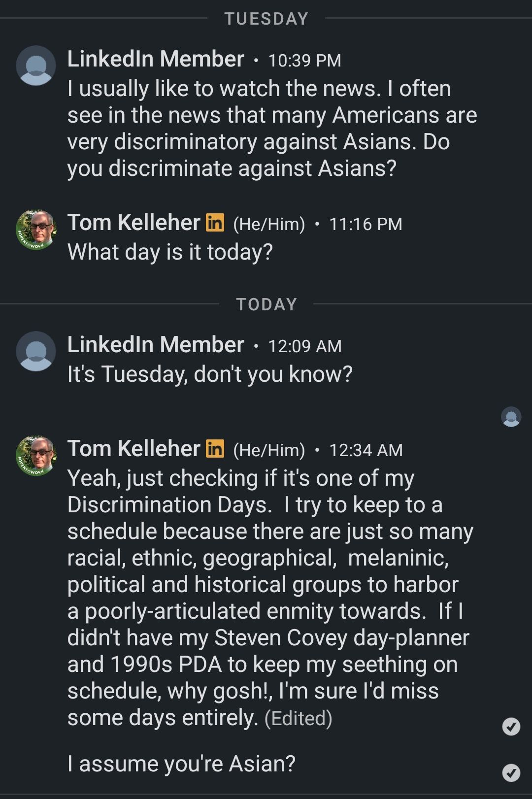
Task: Select the 'What day is it today?' message
Action: [170, 252]
